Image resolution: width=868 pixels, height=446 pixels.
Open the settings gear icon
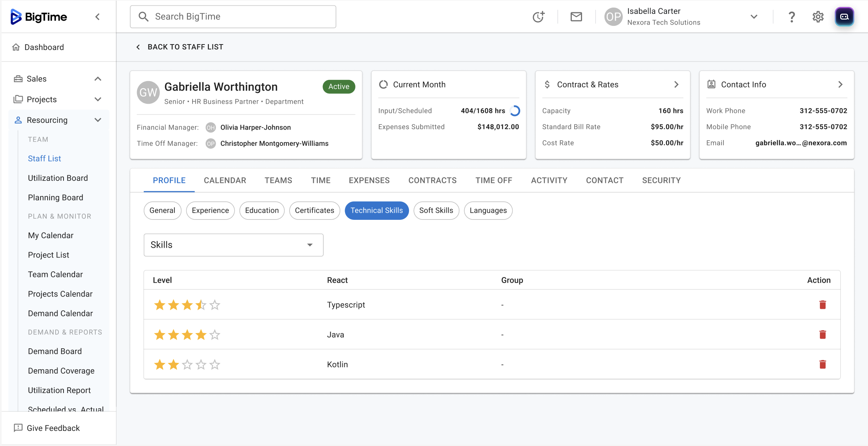click(818, 17)
